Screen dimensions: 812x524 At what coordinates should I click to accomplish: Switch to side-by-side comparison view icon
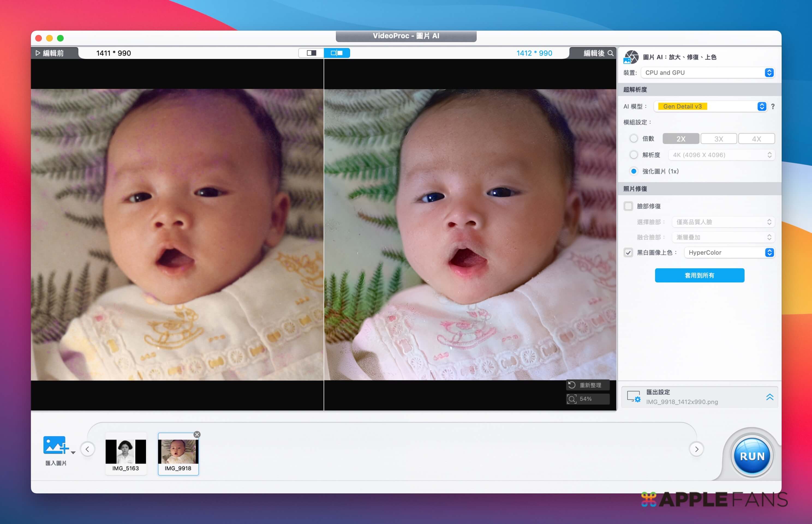[337, 53]
